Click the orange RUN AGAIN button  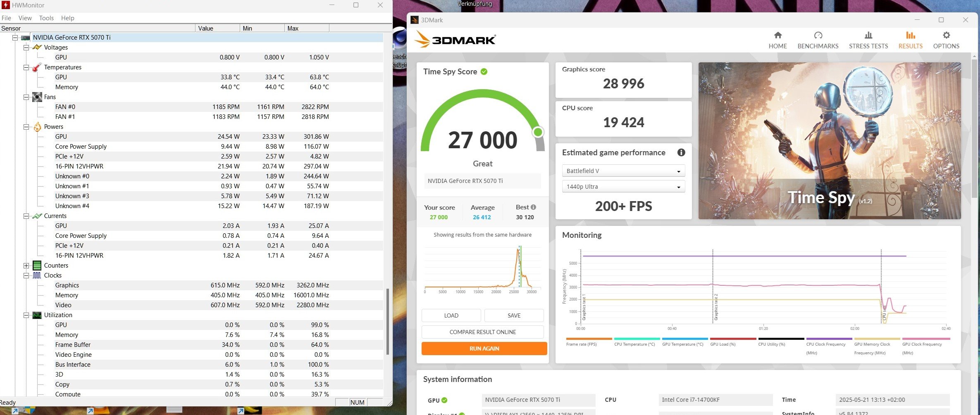point(484,349)
